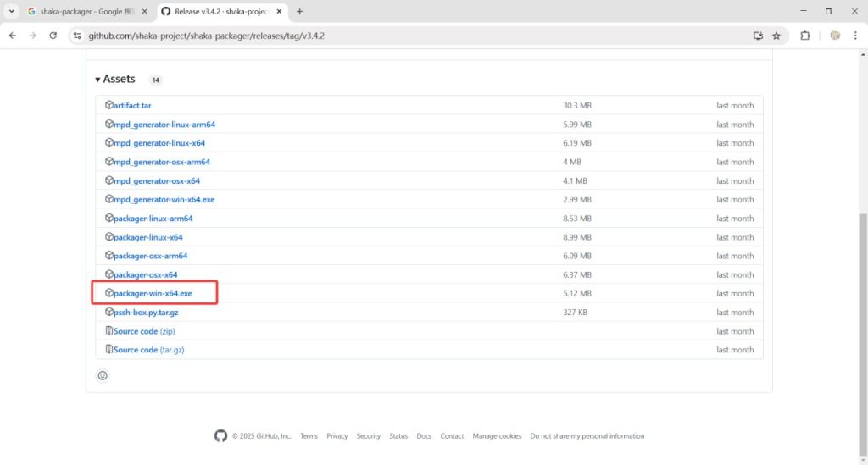Switch to shaka-packager Google search tab
The width and height of the screenshot is (868, 465).
click(x=87, y=11)
